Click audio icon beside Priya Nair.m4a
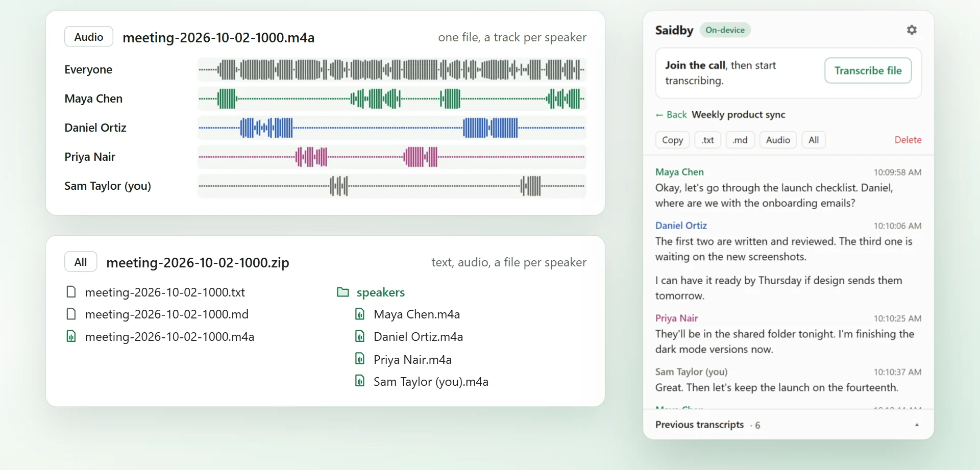980x470 pixels. [x=360, y=359]
